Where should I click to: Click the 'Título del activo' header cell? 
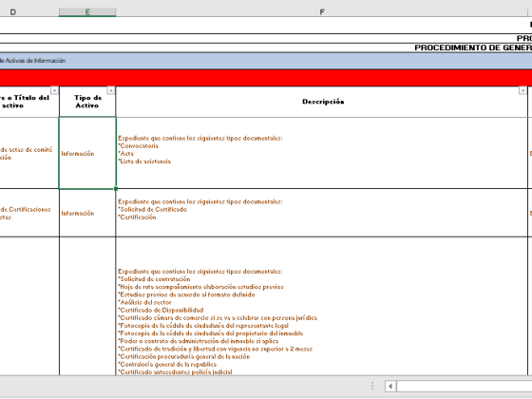[29, 102]
